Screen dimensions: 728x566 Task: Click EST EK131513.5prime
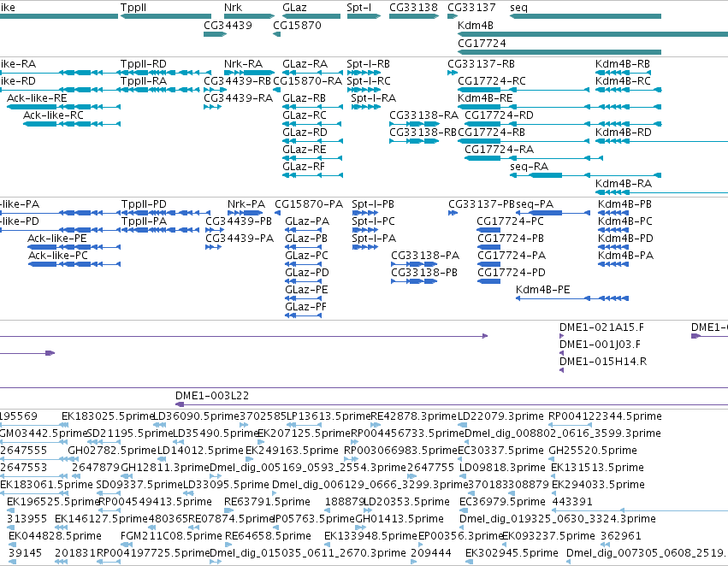(553, 476)
